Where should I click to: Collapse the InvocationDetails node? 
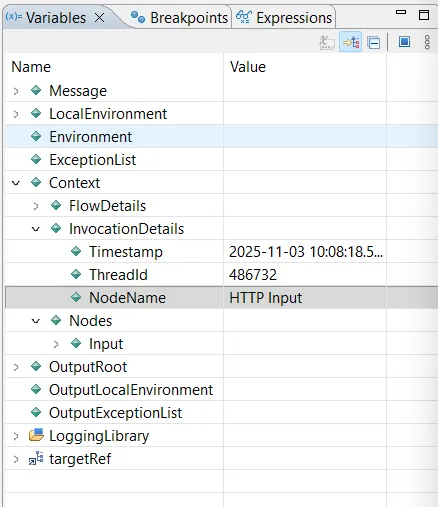(36, 229)
